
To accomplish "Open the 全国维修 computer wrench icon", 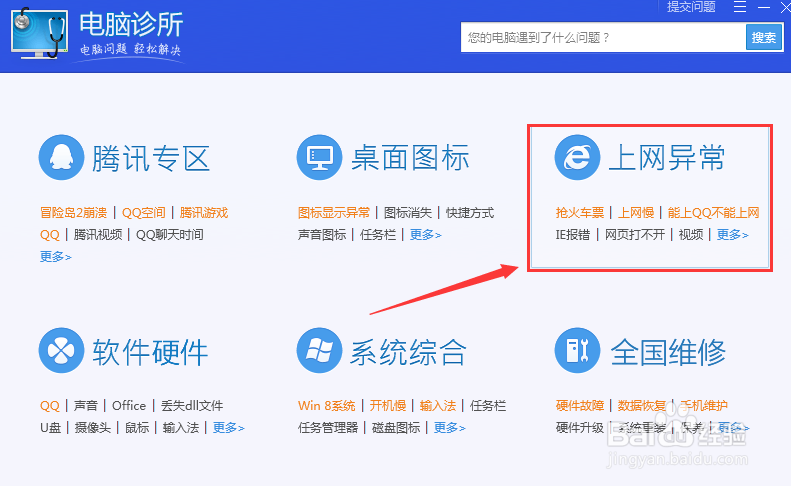I will (577, 350).
